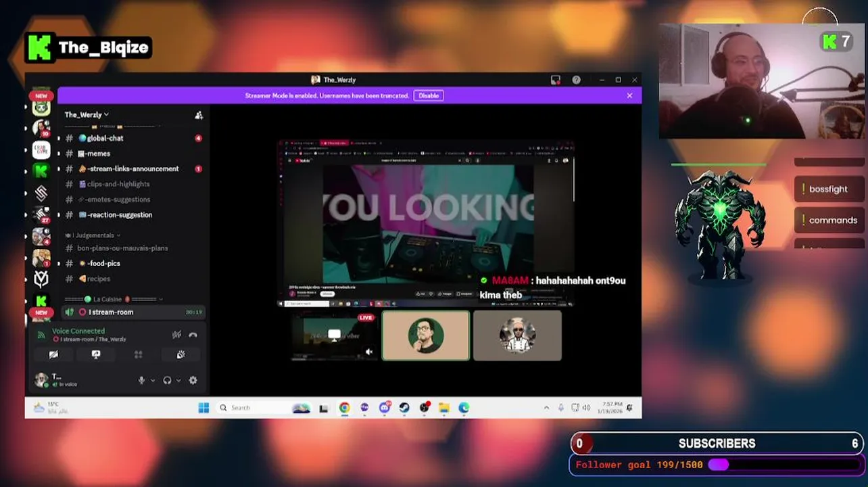The height and width of the screenshot is (487, 868).
Task: Open the green Kick server icon
Action: point(41,170)
